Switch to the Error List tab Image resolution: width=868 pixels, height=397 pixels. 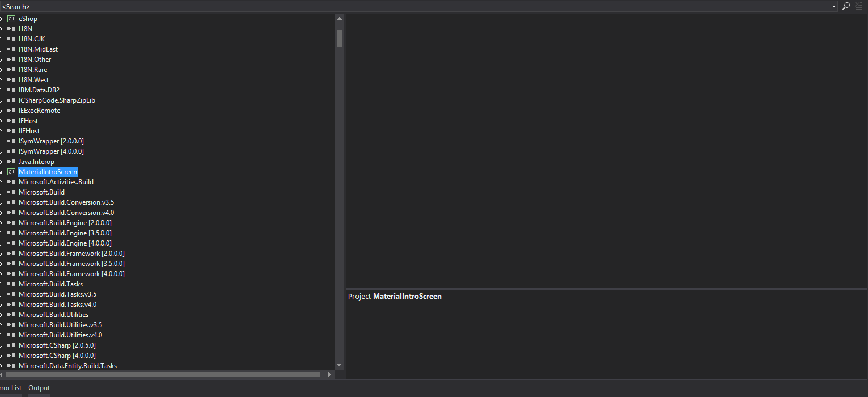[x=11, y=388]
